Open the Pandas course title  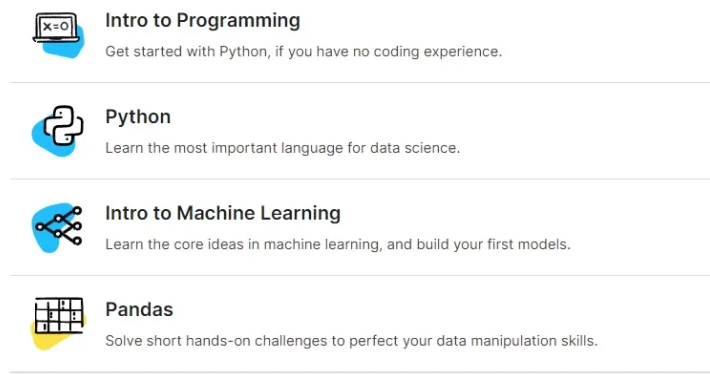pyautogui.click(x=139, y=310)
